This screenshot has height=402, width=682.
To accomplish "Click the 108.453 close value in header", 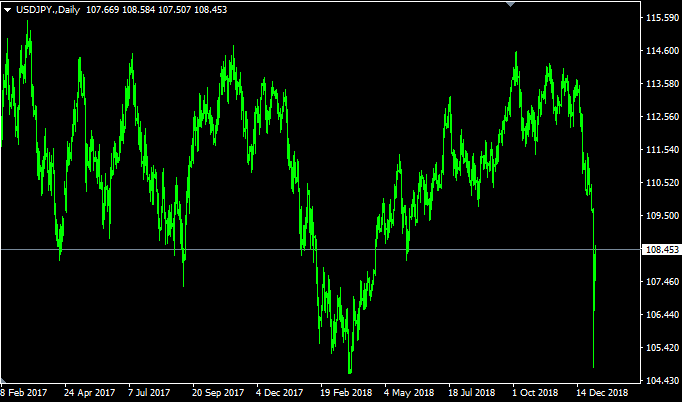I will coord(210,10).
